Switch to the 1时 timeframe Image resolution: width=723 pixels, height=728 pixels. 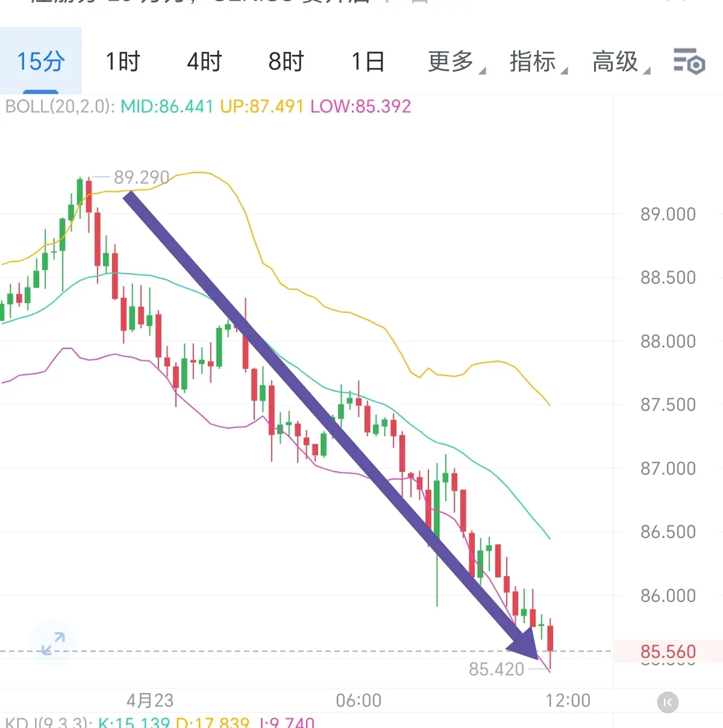coord(122,61)
